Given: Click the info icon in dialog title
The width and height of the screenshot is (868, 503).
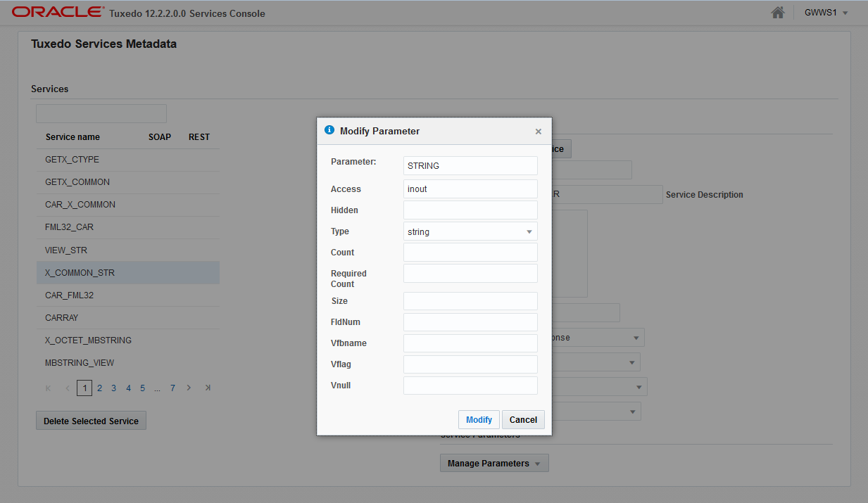Looking at the screenshot, I should (x=329, y=130).
